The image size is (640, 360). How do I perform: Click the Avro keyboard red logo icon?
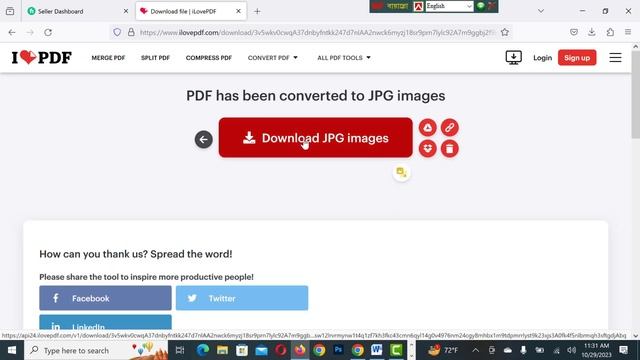(418, 6)
